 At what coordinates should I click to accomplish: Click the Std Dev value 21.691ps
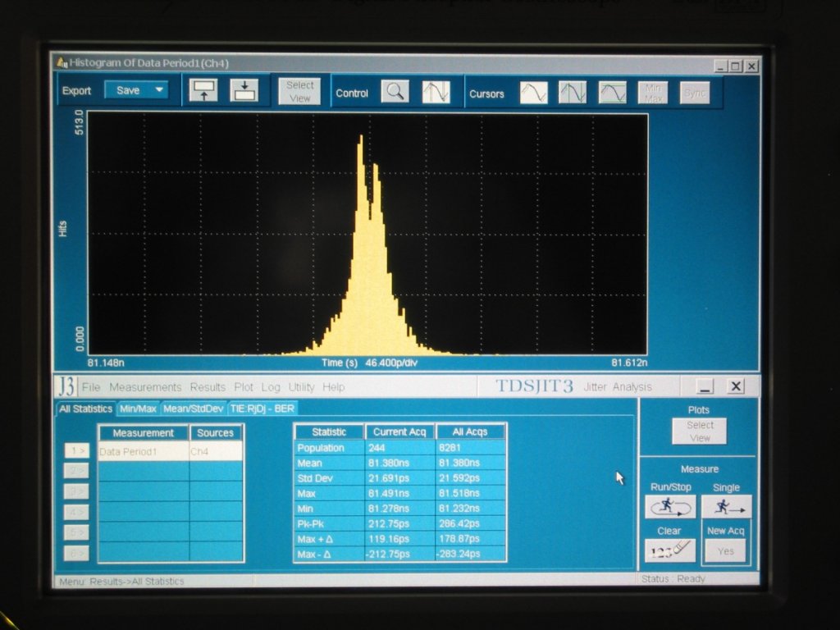click(400, 478)
